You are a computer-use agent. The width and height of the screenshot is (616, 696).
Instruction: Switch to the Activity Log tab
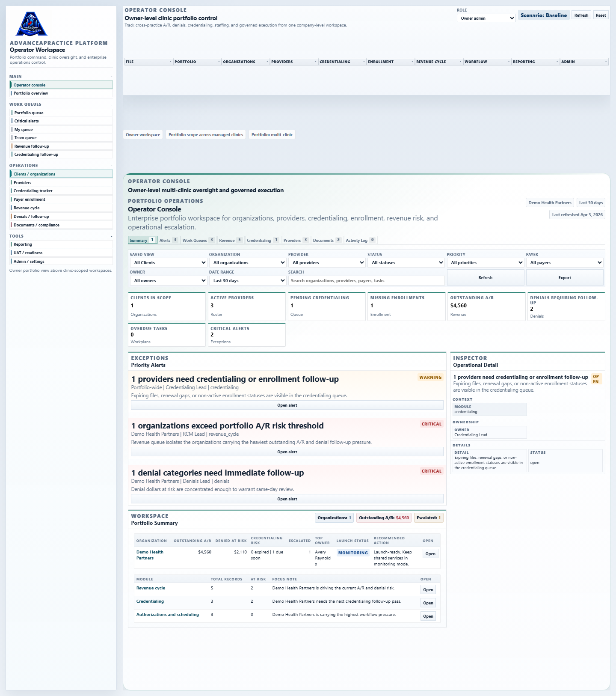coord(360,240)
